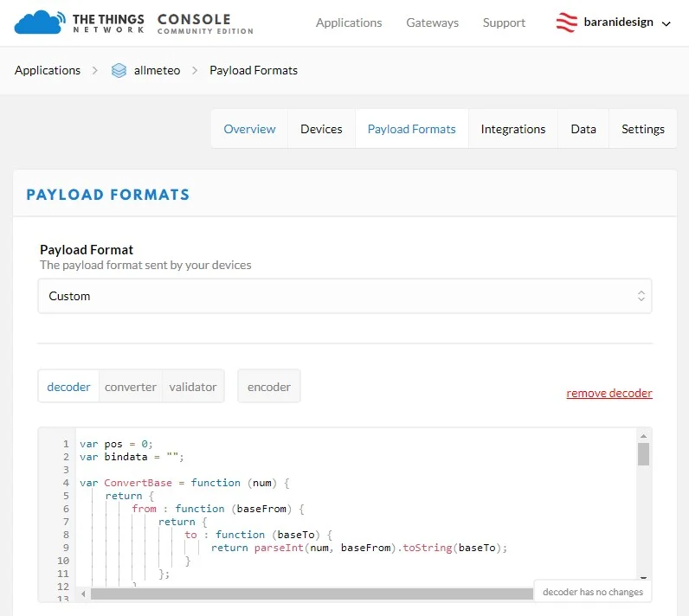Viewport: 689px width, 616px height.
Task: Click the 'from : function (baseFrom)' line
Action: (x=218, y=509)
